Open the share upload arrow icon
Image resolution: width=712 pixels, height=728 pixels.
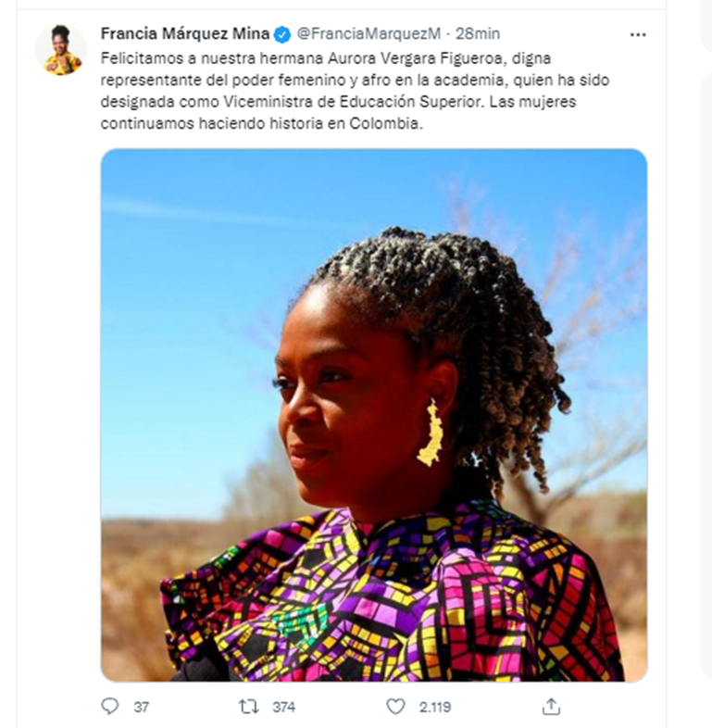[551, 706]
